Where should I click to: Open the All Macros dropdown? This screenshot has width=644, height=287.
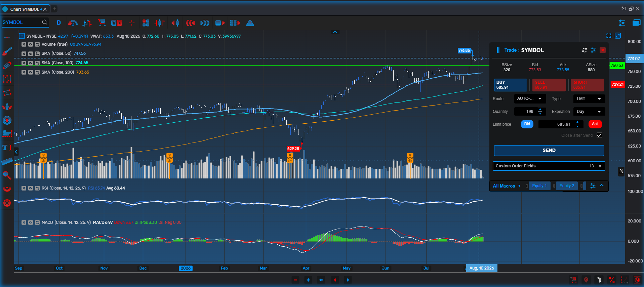click(507, 186)
